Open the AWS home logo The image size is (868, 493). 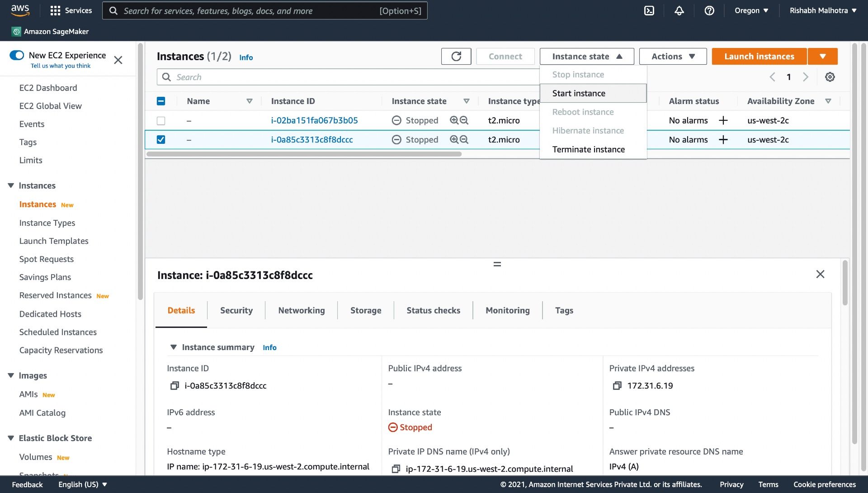click(20, 10)
